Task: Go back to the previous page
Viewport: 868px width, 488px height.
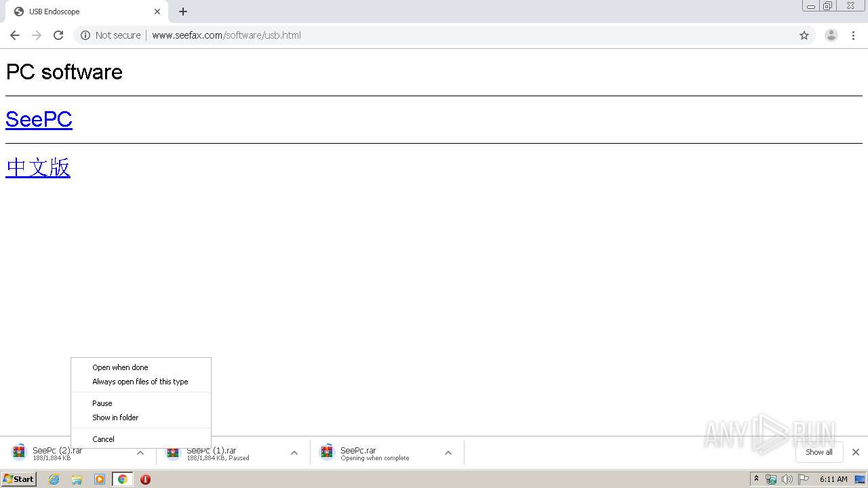Action: pos(15,35)
